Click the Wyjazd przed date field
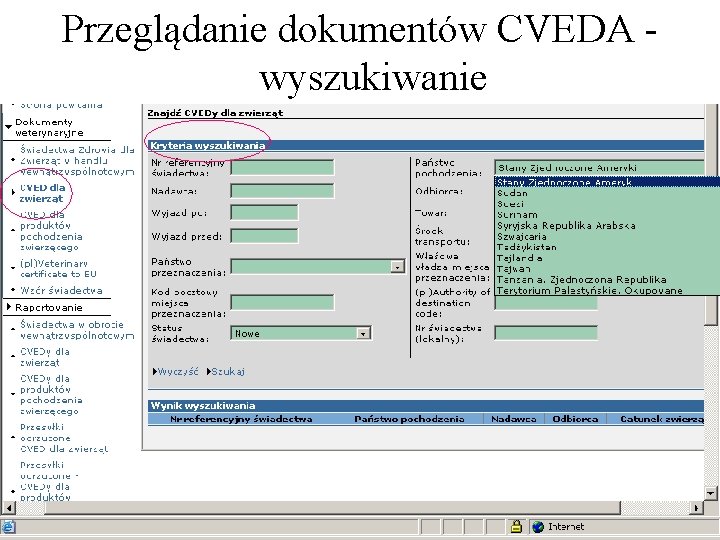Image resolution: width=720 pixels, height=540 pixels. (x=264, y=236)
